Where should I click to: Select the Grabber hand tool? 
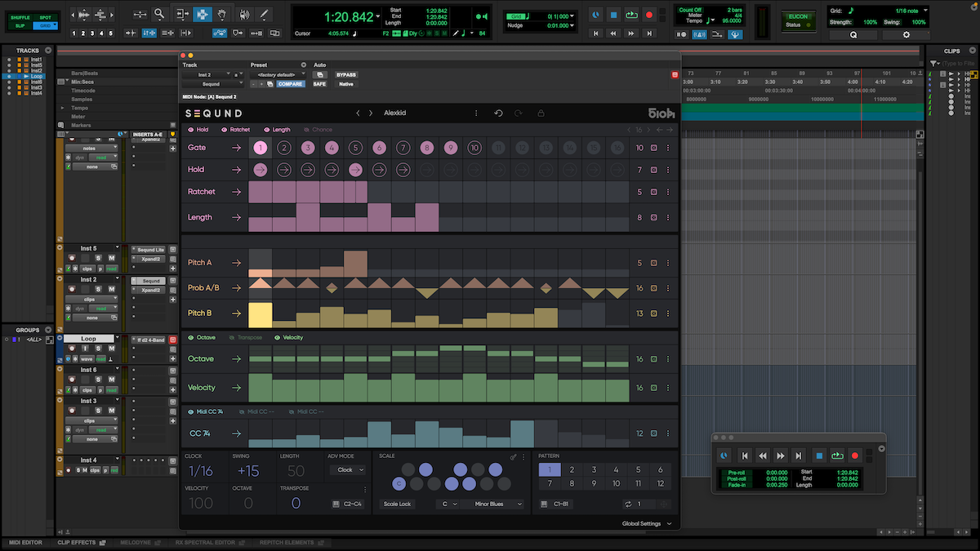[221, 14]
